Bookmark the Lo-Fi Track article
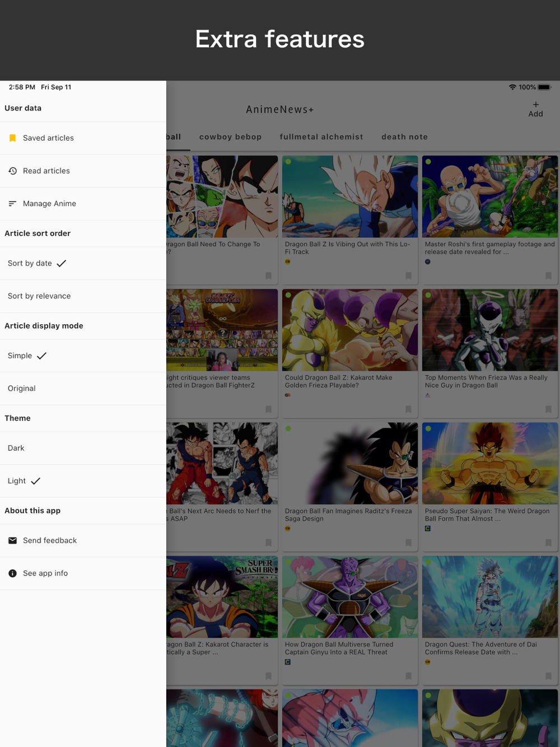 click(408, 276)
